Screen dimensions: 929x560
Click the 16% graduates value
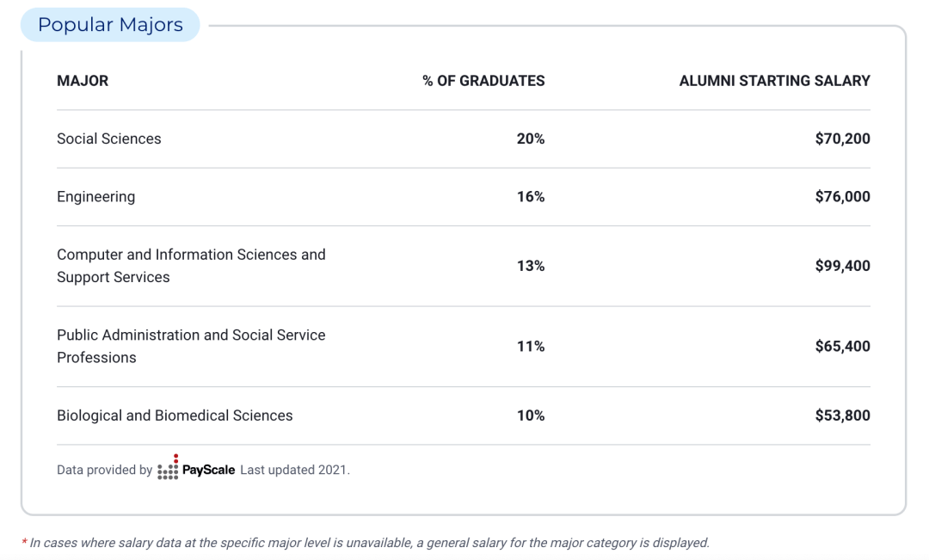[530, 197]
